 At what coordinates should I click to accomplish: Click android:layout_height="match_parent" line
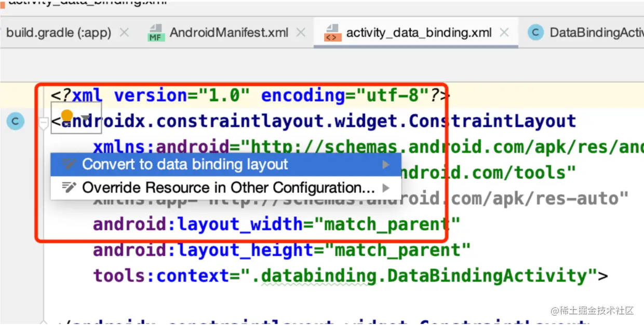[x=281, y=250]
